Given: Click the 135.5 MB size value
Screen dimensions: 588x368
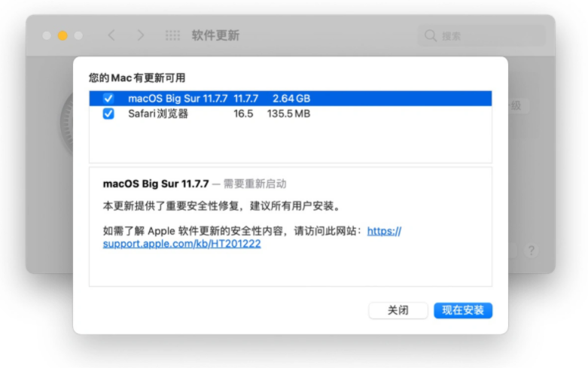Looking at the screenshot, I should (289, 114).
